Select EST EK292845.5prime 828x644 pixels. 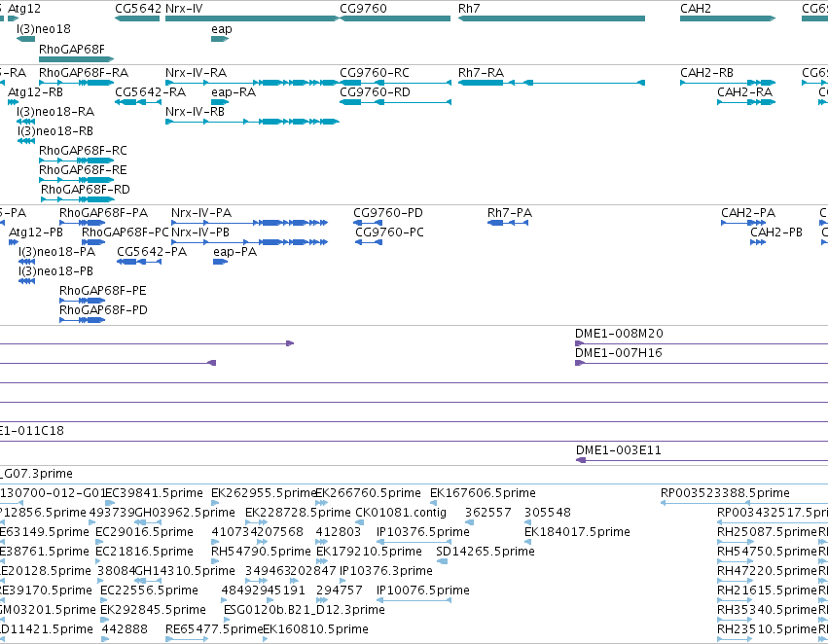click(153, 610)
